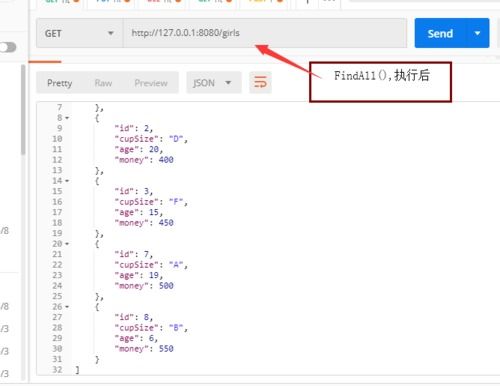This screenshot has height=386, width=500.
Task: Click the "cupSize": "F" line
Action: coord(151,202)
